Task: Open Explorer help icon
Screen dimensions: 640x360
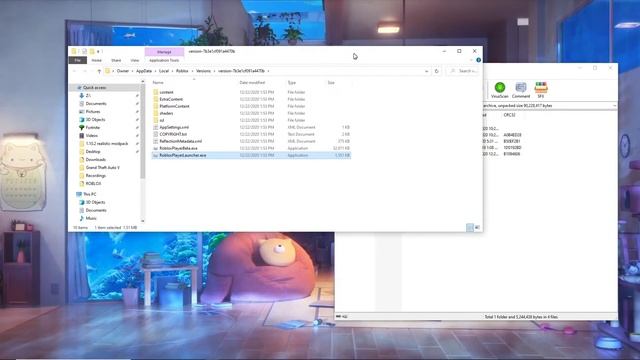Action: click(x=478, y=60)
